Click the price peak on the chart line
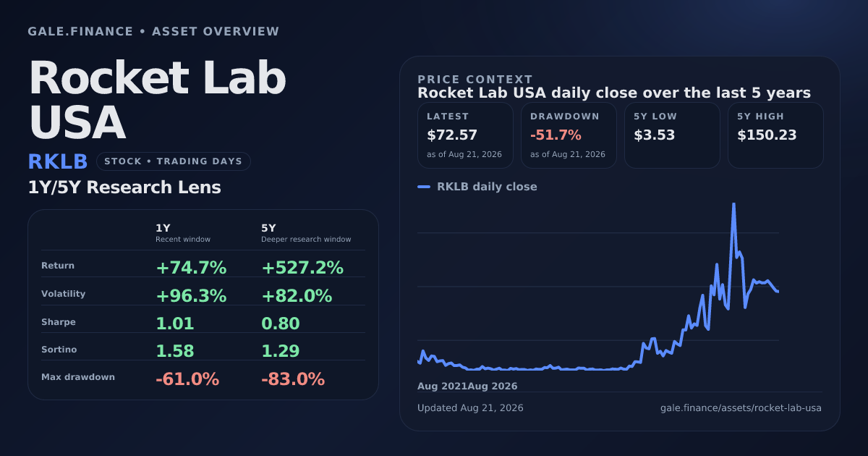868x456 pixels. click(x=733, y=205)
